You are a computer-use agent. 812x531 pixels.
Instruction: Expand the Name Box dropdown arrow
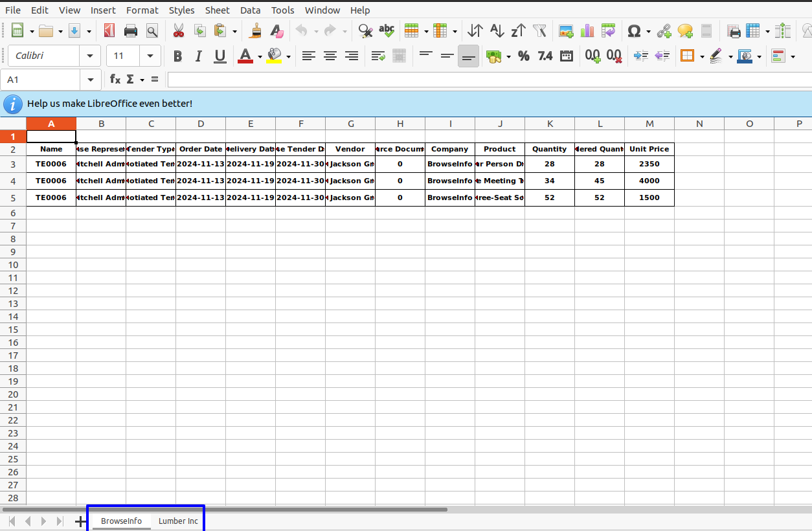tap(90, 80)
